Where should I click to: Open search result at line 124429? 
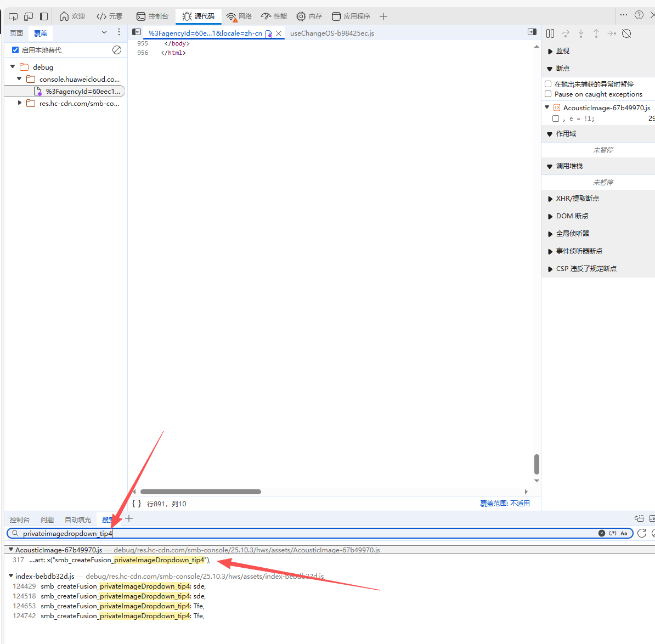pos(123,586)
